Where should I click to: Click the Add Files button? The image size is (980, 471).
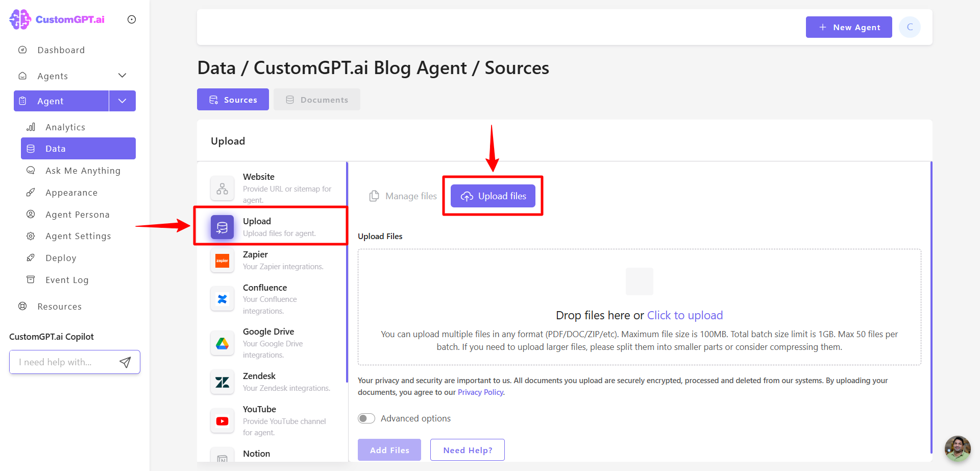point(389,450)
